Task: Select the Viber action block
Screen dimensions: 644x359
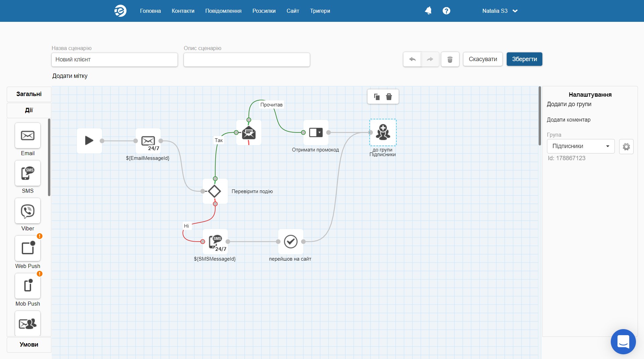Action: coord(28,211)
